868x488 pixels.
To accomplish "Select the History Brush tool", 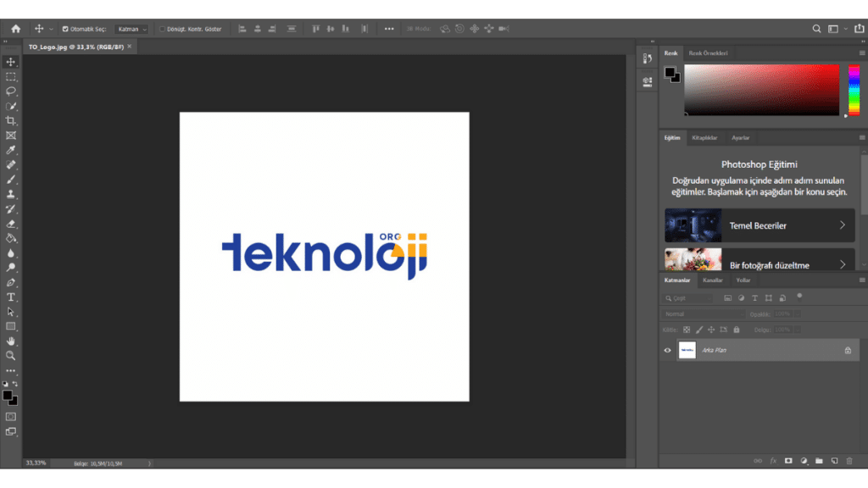I will pos(10,209).
